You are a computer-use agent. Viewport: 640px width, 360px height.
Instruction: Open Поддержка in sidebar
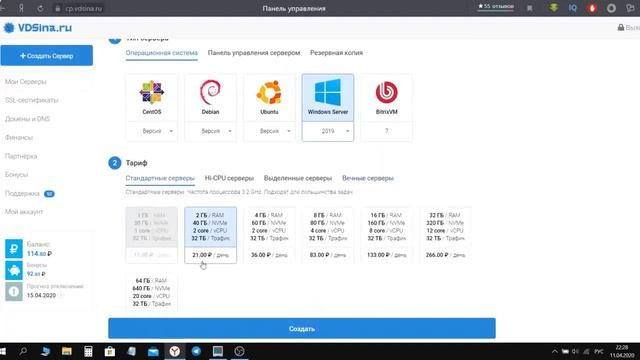click(22, 193)
